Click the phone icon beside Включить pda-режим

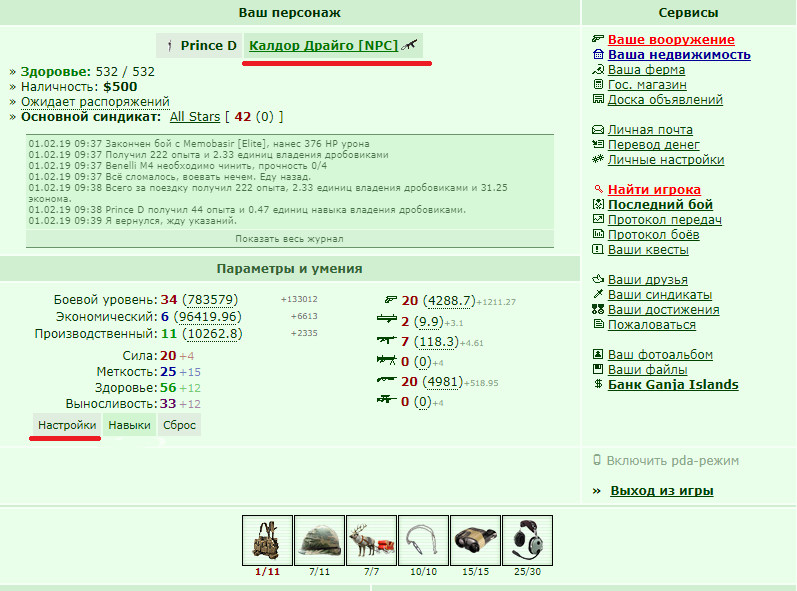click(597, 460)
